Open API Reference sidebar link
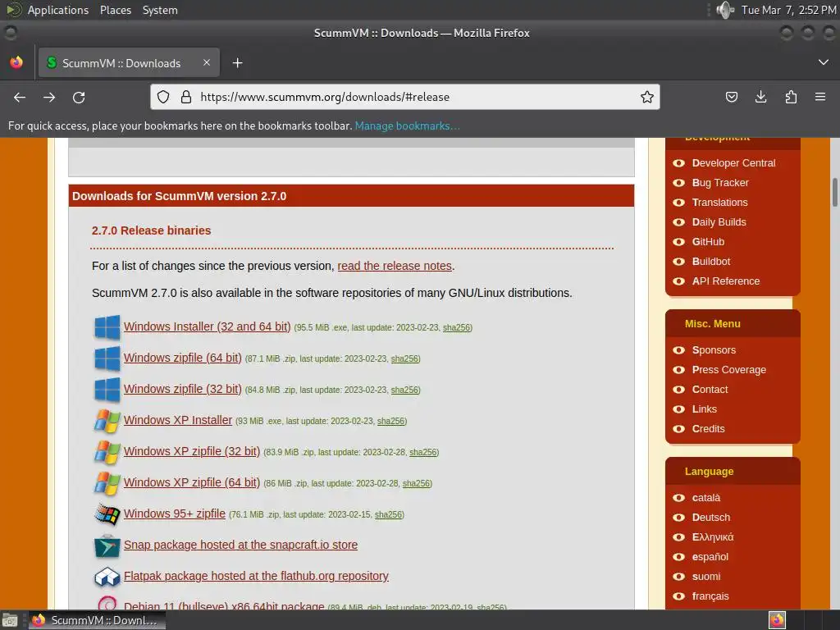 (725, 281)
